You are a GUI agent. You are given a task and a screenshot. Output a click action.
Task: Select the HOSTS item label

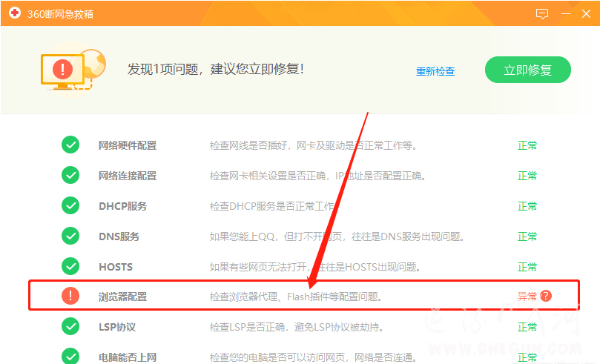click(x=116, y=267)
